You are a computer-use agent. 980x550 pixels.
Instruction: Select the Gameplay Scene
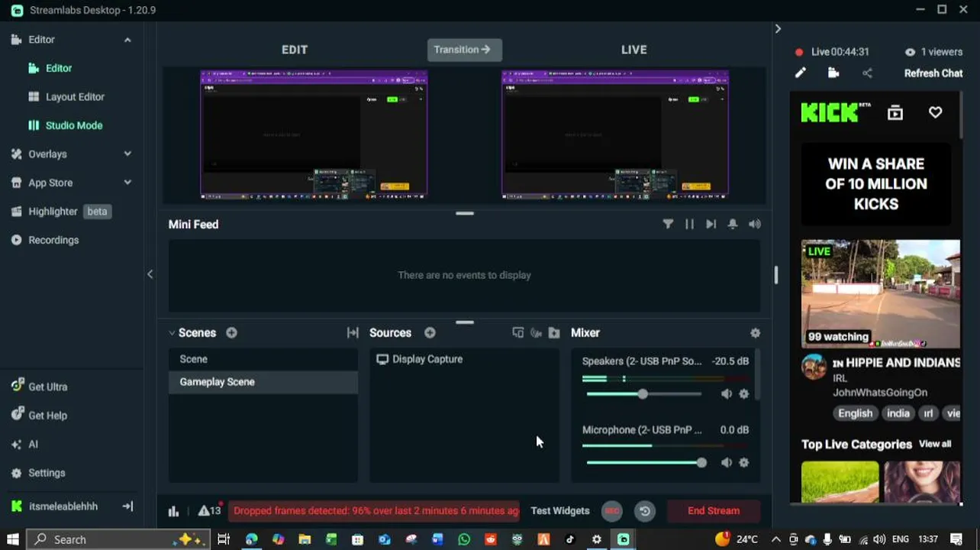click(263, 382)
